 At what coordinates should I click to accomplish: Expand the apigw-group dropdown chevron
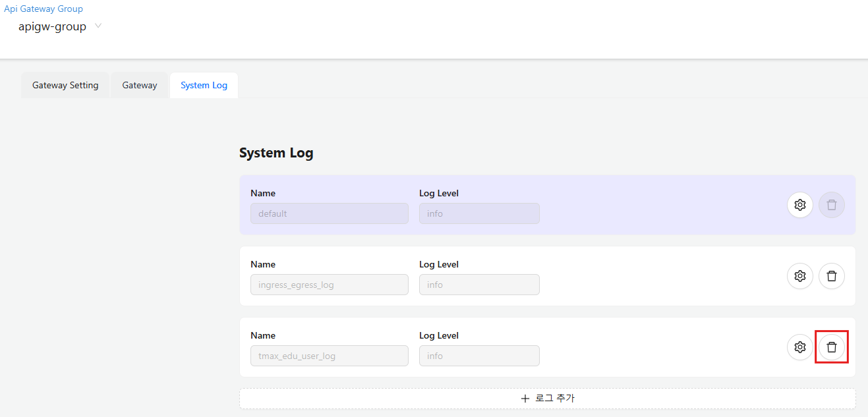pyautogui.click(x=98, y=26)
